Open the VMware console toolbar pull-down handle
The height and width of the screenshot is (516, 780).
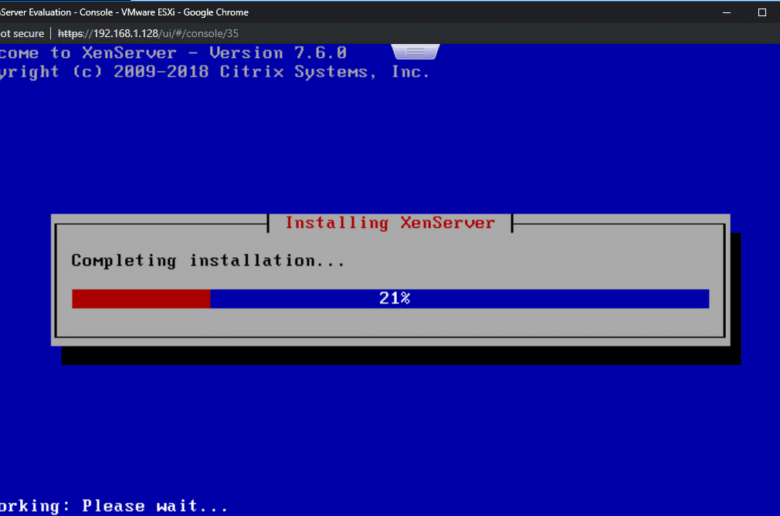(415, 51)
